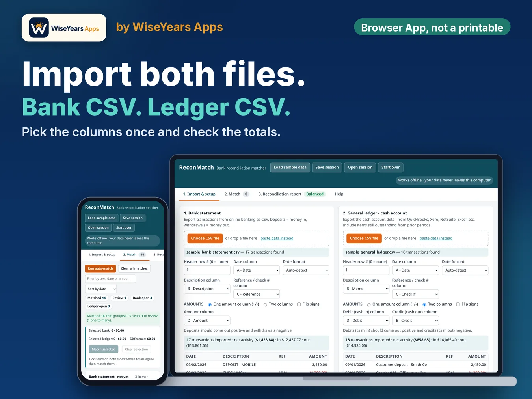Click Clear selection button on phone
532x399 pixels.
tap(136, 349)
